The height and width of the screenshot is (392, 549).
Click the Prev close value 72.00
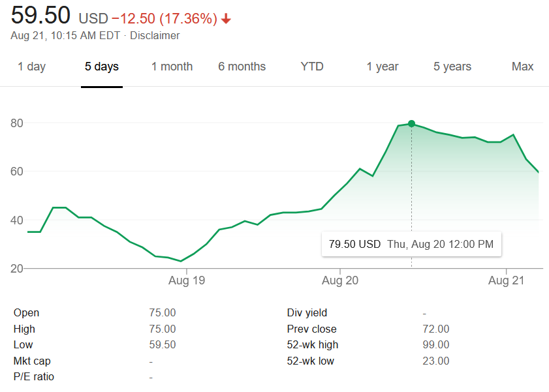[x=436, y=329]
